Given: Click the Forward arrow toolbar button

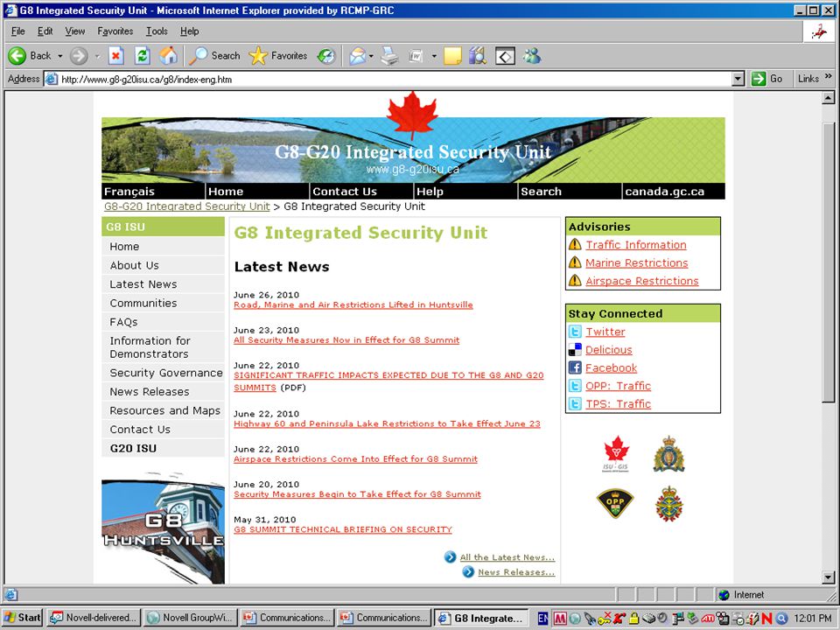Looking at the screenshot, I should point(79,56).
